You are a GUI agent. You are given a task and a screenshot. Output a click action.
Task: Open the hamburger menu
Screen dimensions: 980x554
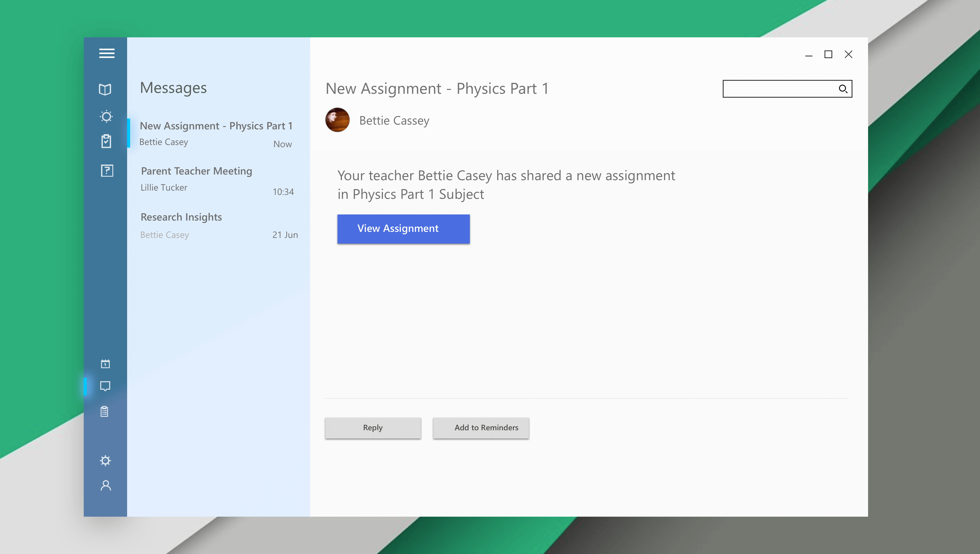click(x=107, y=53)
